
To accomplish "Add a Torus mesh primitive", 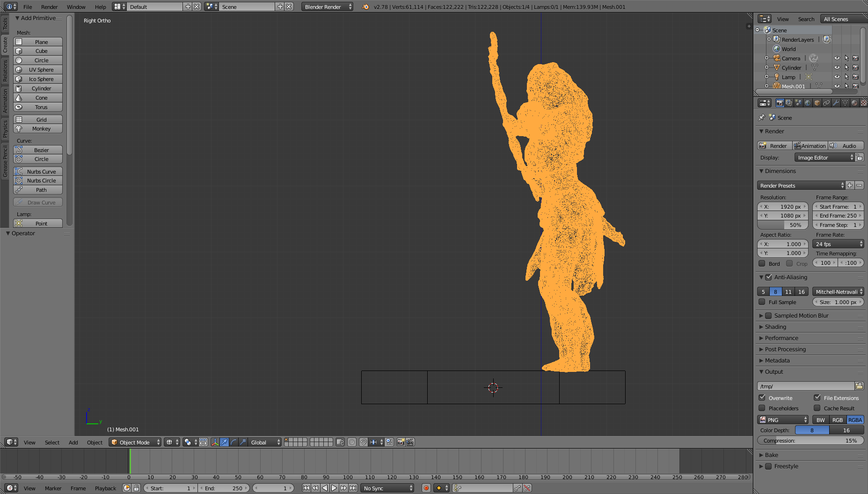I will click(38, 107).
